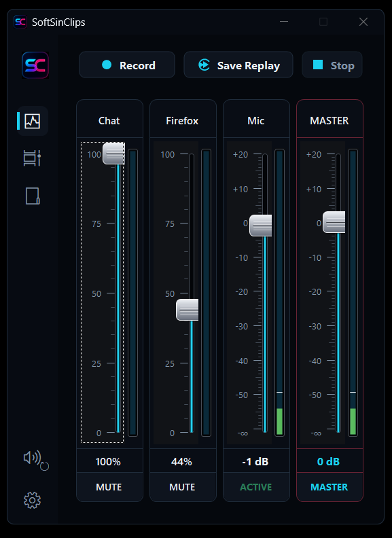Click the -20 mark on Mic scale
The width and height of the screenshot is (392, 538).
pos(242,292)
